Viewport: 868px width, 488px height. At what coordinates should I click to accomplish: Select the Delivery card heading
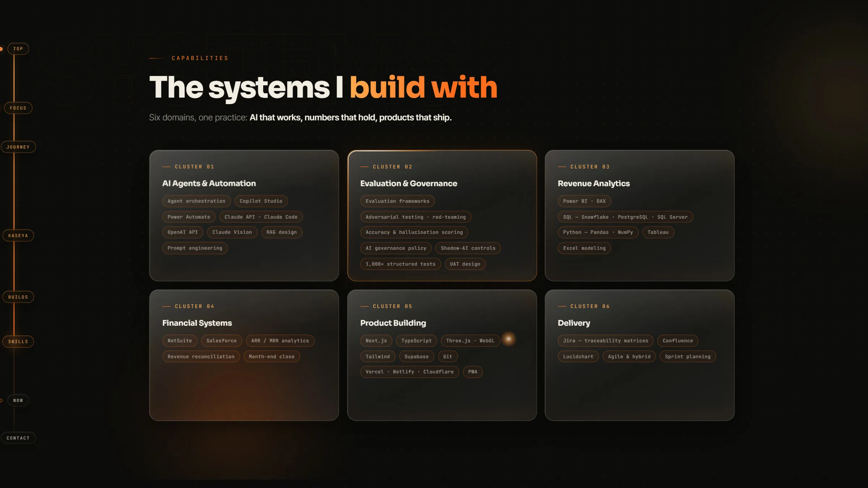[574, 323]
